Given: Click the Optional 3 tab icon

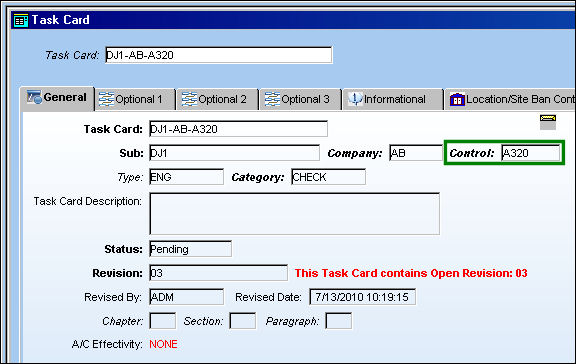Looking at the screenshot, I should [x=272, y=99].
